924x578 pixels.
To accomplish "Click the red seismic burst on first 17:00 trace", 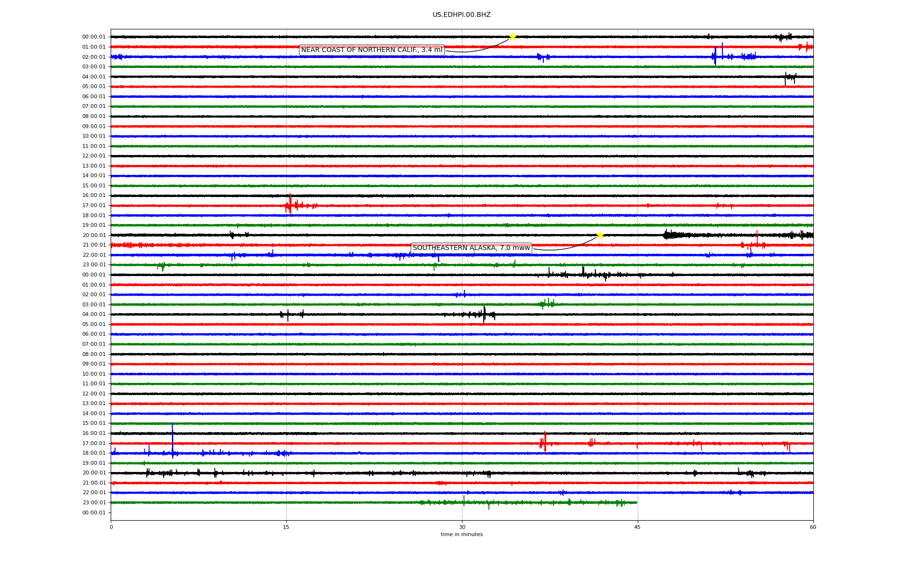I will click(x=290, y=205).
